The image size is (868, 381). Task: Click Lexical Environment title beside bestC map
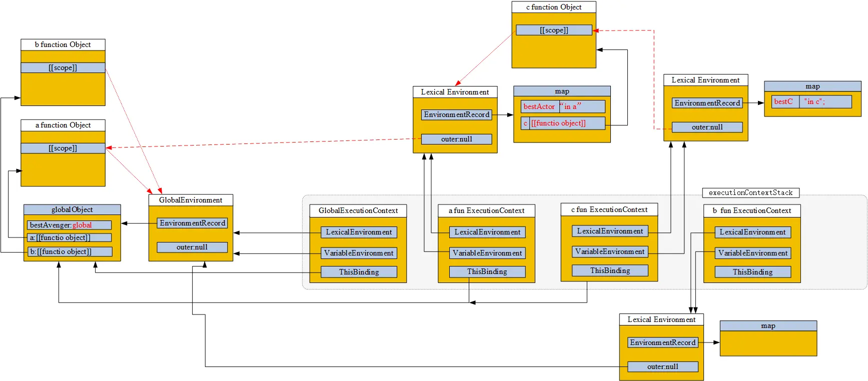coord(706,80)
